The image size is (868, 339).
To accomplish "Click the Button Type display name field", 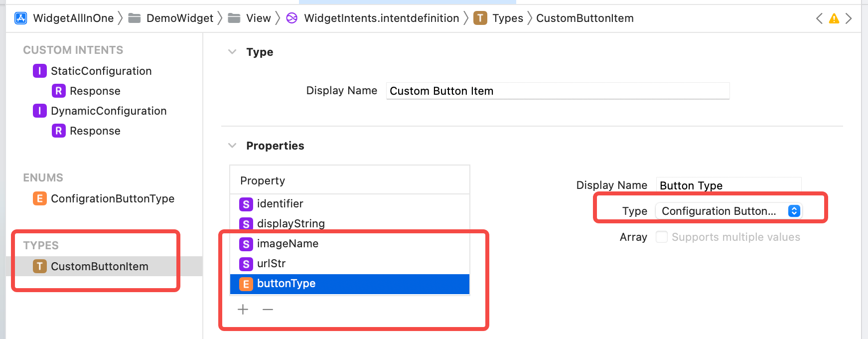I will pyautogui.click(x=728, y=185).
